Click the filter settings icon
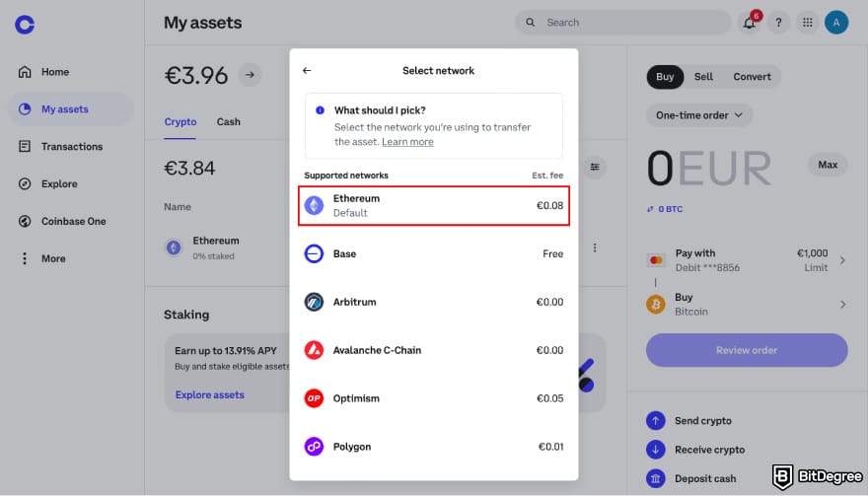 point(595,168)
